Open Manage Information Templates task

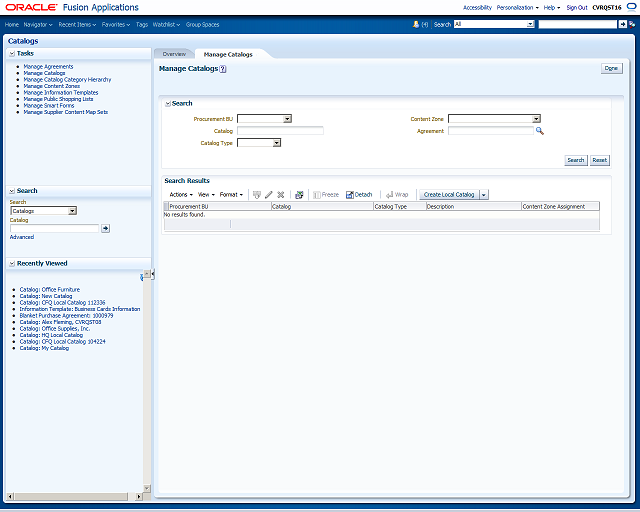tap(61, 93)
